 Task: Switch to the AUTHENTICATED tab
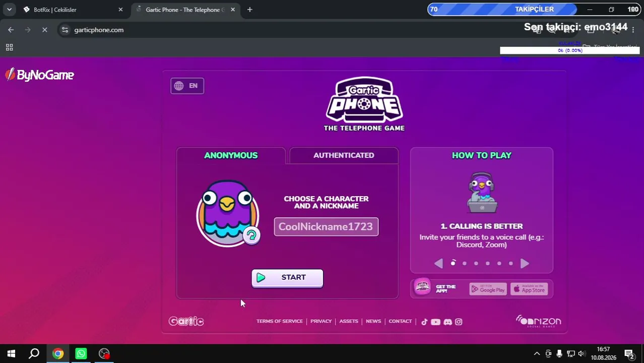point(344,155)
